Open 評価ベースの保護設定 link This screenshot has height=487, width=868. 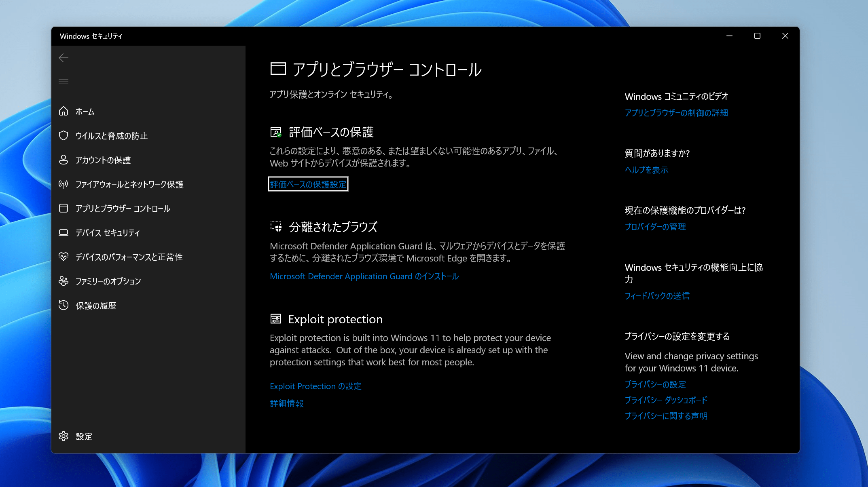pyautogui.click(x=308, y=184)
